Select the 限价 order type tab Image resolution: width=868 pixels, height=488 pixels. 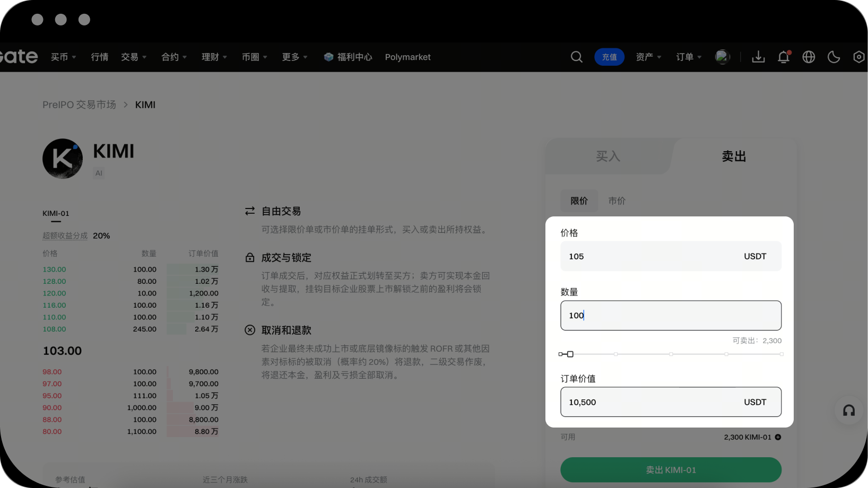(579, 201)
